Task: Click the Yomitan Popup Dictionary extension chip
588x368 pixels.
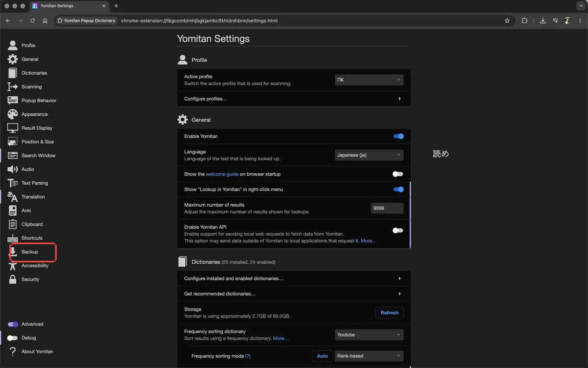Action: (x=87, y=20)
